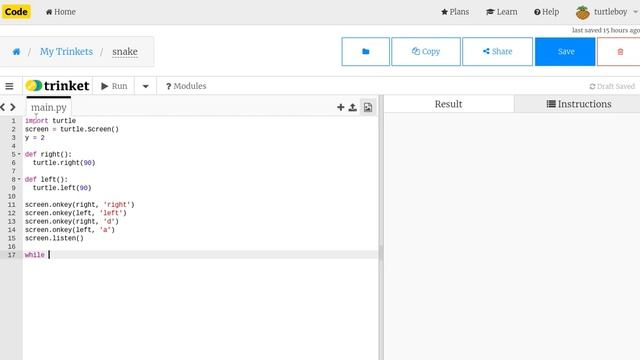This screenshot has width=640, height=360.
Task: Click line 12 onkey left 'left'
Action: tap(76, 213)
